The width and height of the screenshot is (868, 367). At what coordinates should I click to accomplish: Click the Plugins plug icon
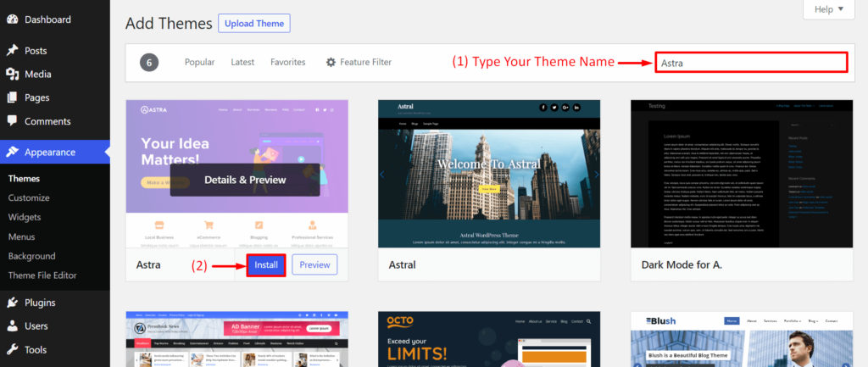(x=12, y=303)
